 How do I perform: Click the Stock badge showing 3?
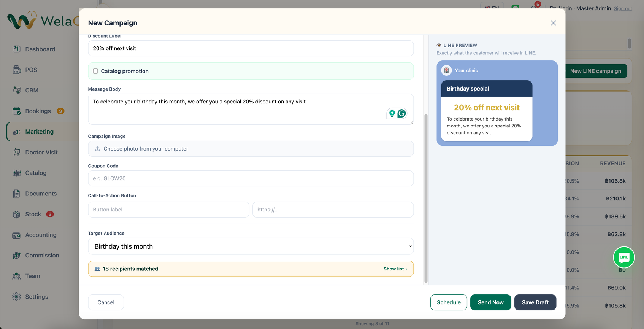pyautogui.click(x=50, y=214)
